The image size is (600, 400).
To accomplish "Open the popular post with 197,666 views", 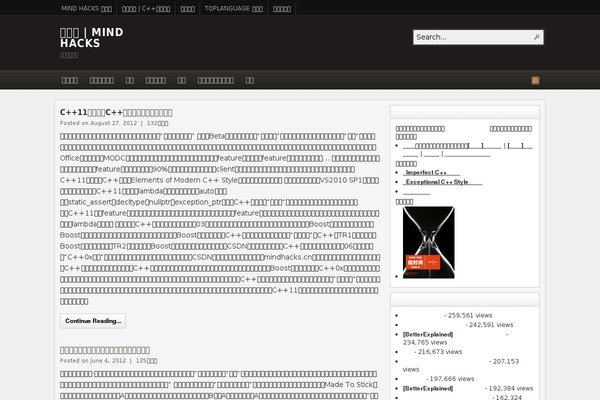I will tap(414, 379).
